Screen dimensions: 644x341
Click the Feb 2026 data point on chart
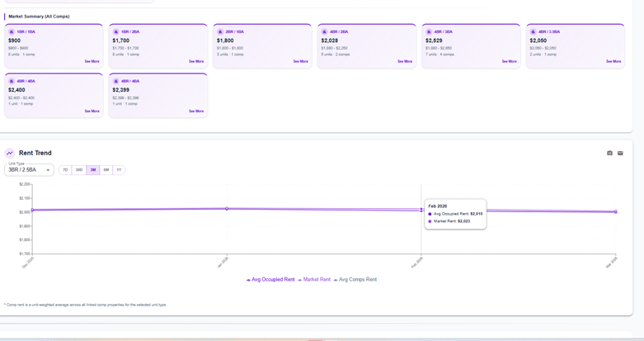pos(421,210)
